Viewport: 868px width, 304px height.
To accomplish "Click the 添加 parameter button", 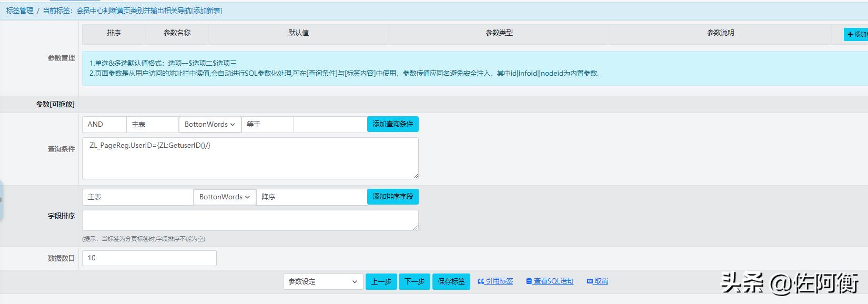I will point(856,34).
